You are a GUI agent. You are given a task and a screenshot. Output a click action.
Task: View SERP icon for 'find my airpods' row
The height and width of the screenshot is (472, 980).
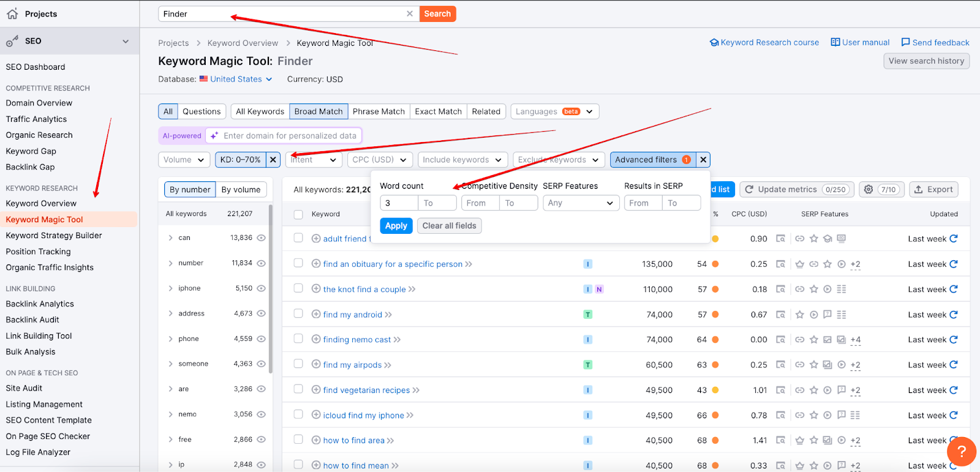click(x=780, y=364)
